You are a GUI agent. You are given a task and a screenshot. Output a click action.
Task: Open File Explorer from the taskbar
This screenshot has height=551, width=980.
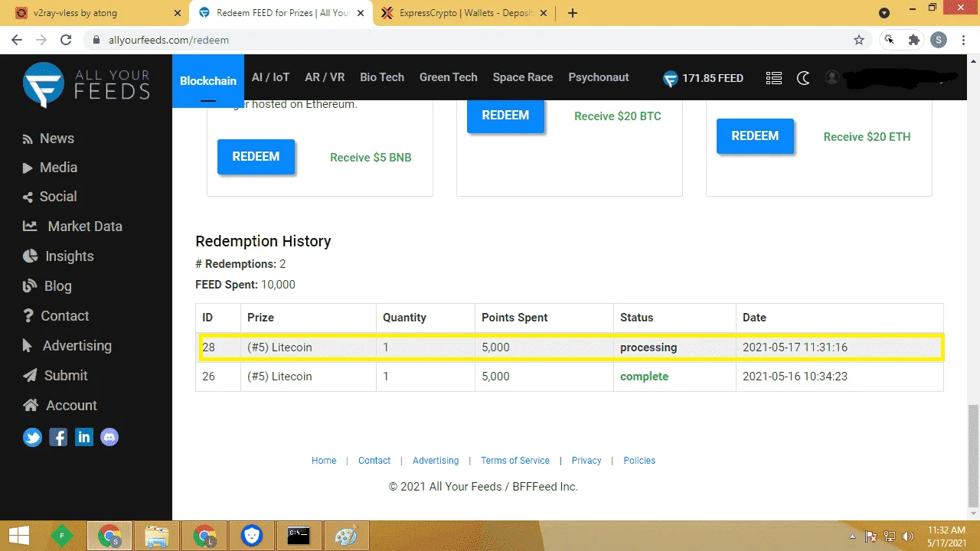click(156, 536)
